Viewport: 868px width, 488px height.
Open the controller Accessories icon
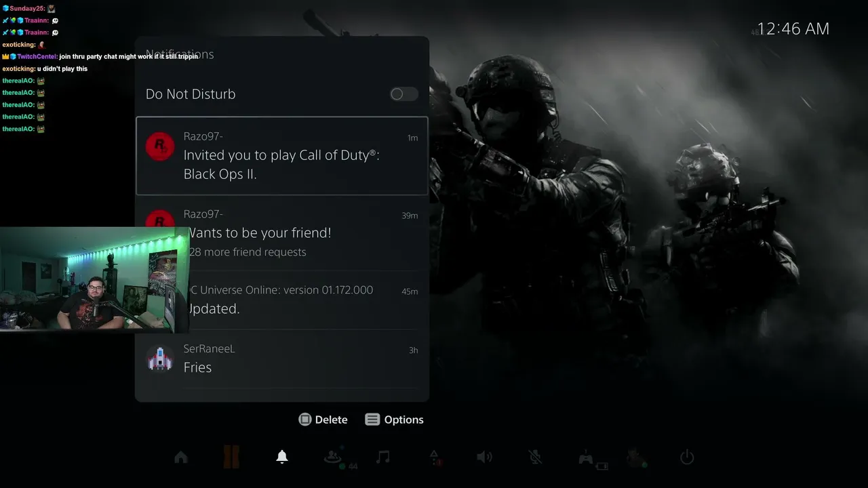coord(586,458)
